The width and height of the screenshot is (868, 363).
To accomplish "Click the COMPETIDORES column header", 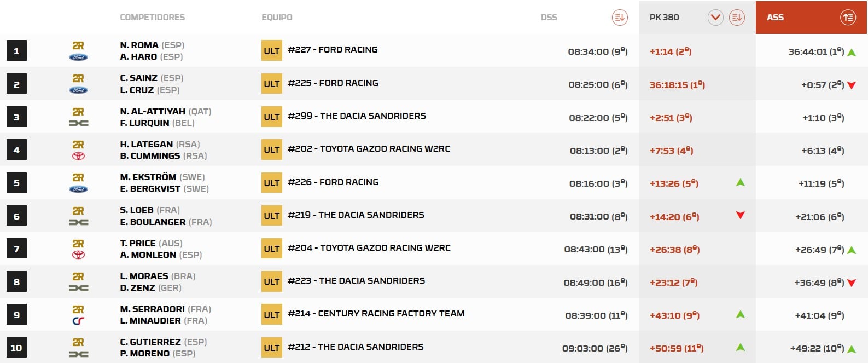I will click(152, 18).
